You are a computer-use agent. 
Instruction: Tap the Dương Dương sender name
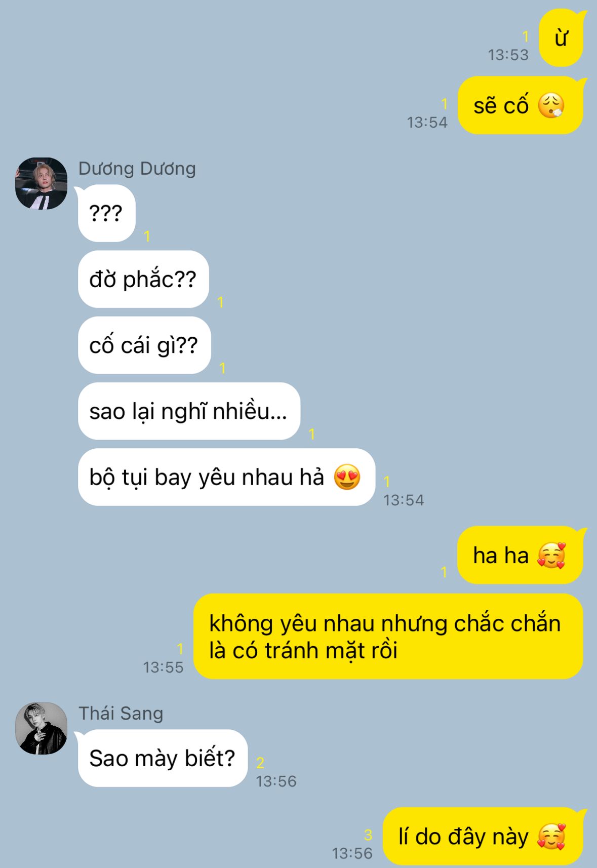[137, 169]
